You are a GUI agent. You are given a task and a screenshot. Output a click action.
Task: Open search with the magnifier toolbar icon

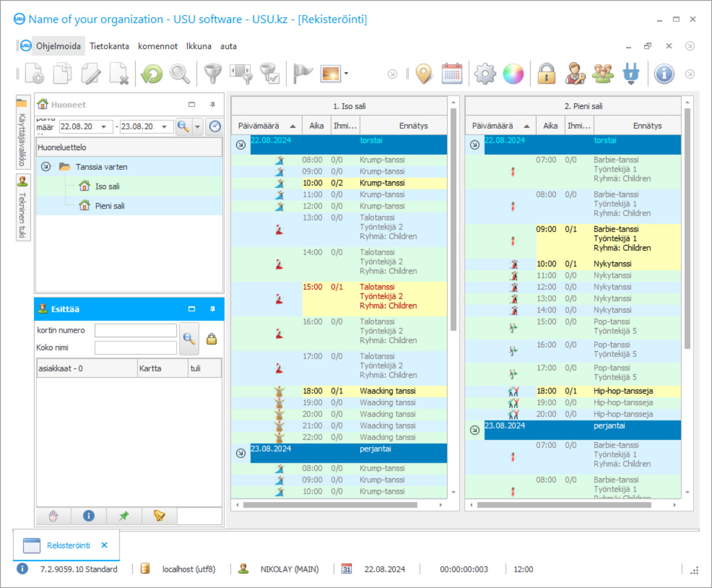(x=180, y=74)
